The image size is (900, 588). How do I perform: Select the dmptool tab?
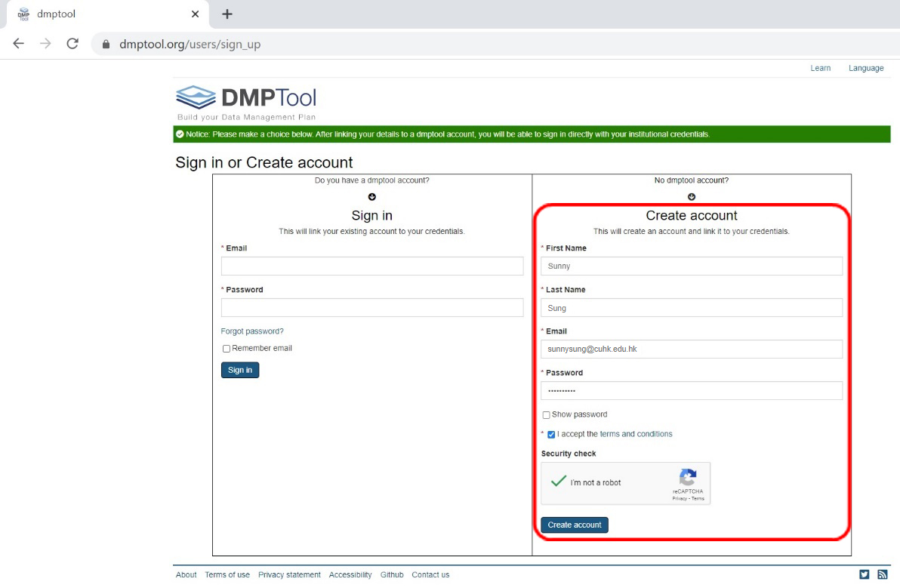point(107,14)
